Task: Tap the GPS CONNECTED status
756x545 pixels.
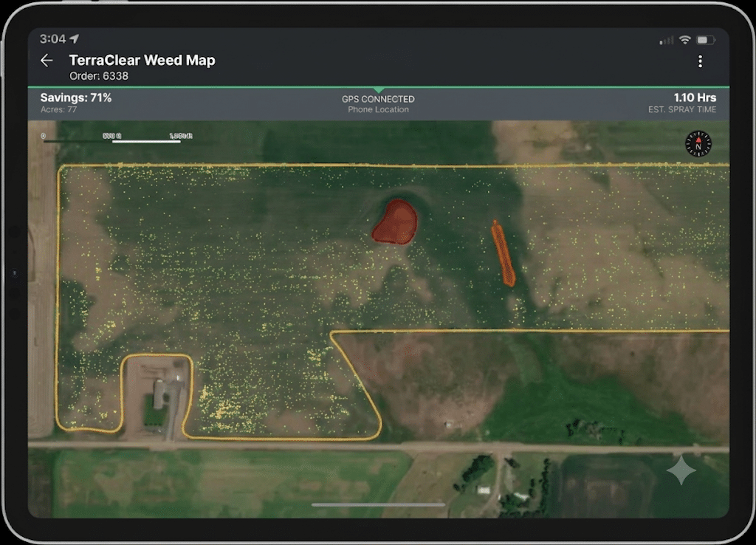Action: click(378, 99)
